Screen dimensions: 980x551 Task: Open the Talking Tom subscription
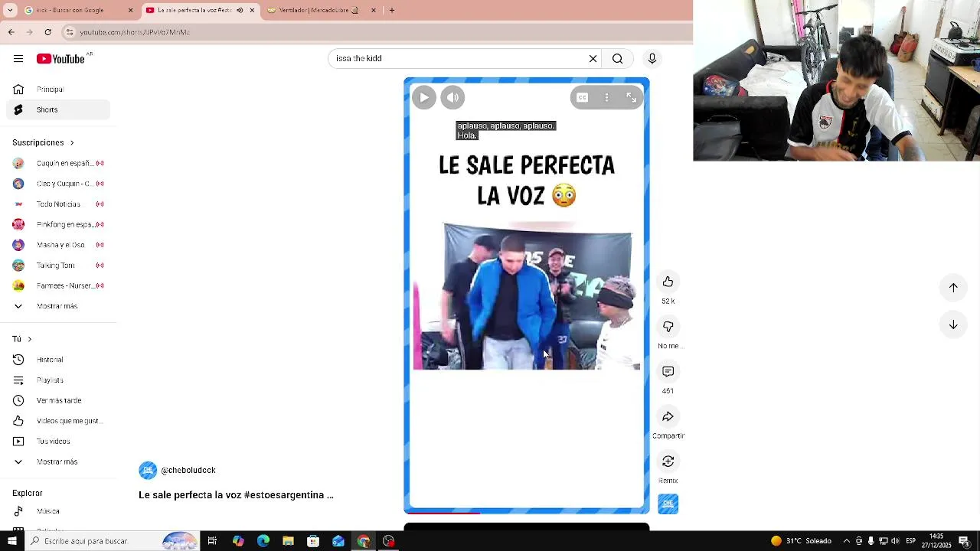58,266
